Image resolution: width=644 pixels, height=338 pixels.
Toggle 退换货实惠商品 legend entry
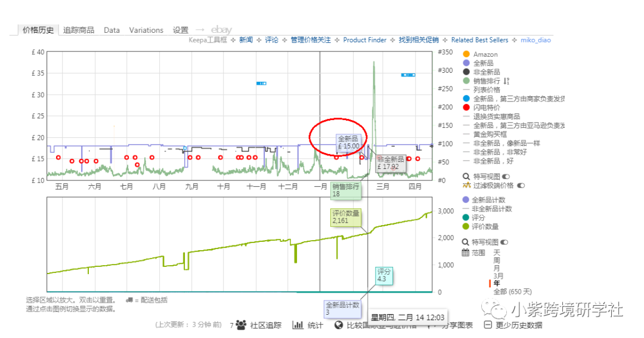tap(491, 116)
